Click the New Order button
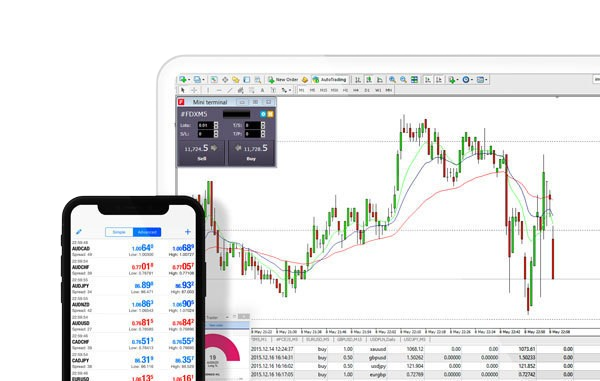Viewport: 600px width, 381px height. 283,80
